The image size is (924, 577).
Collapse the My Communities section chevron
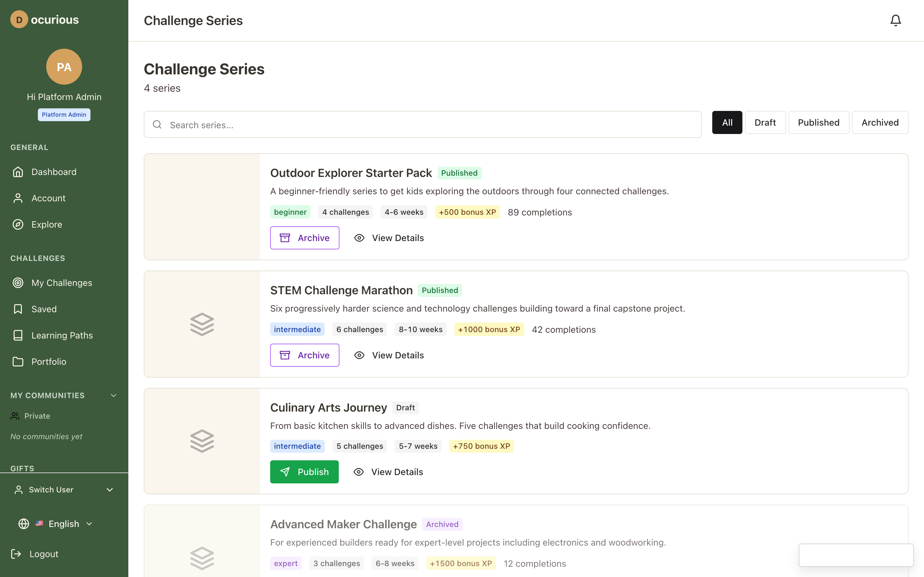point(113,395)
